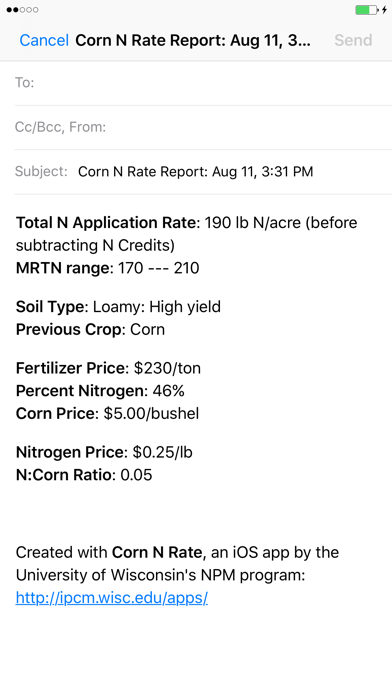Tap the Fertilizer Price line
The height and width of the screenshot is (696, 392).
pos(108,368)
